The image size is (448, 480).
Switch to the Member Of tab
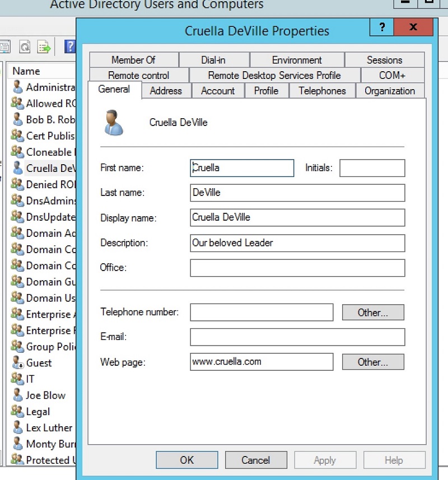tap(134, 60)
